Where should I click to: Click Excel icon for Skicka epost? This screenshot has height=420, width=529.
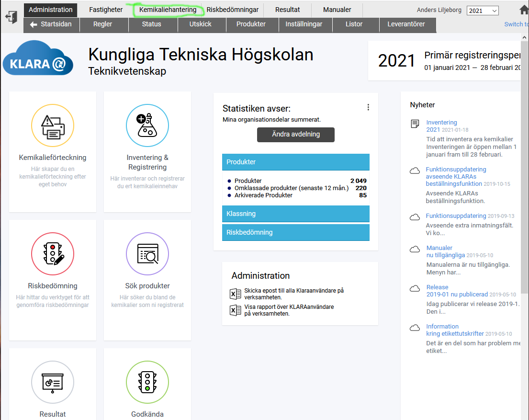pyautogui.click(x=235, y=294)
